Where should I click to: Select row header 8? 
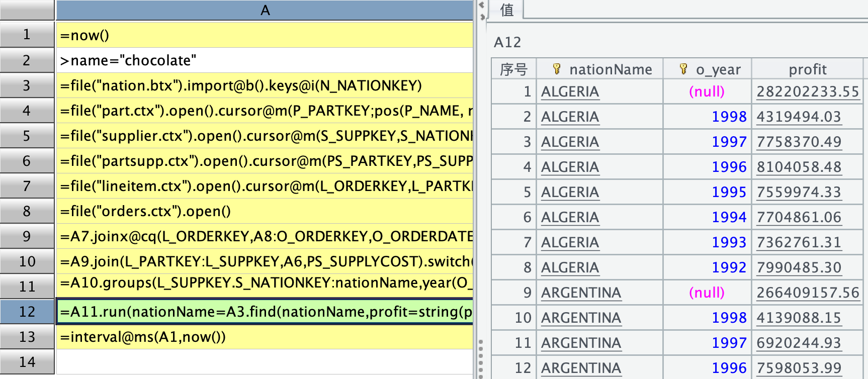pos(27,211)
